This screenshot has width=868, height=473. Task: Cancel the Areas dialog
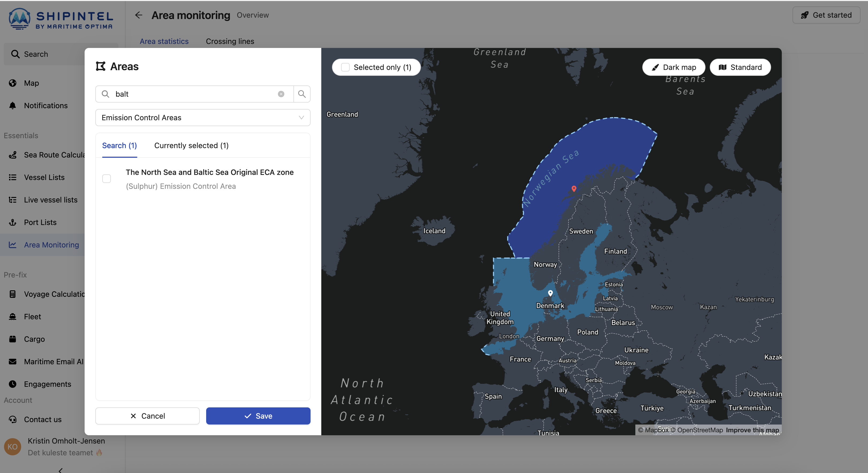pyautogui.click(x=147, y=416)
